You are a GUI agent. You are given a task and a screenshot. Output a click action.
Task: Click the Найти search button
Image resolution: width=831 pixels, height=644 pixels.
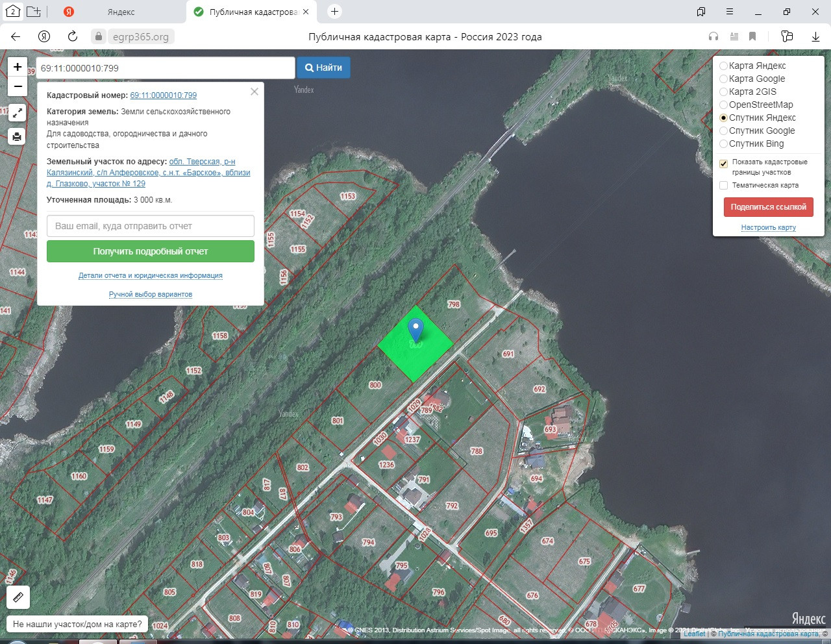pos(323,68)
